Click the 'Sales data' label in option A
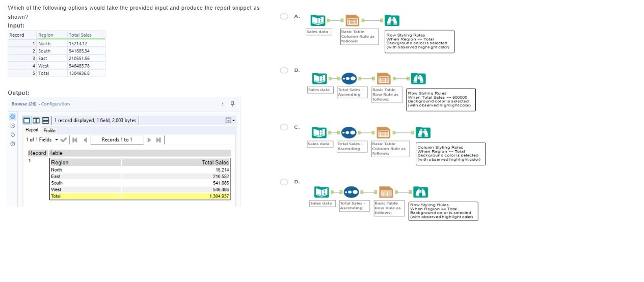 point(318,32)
